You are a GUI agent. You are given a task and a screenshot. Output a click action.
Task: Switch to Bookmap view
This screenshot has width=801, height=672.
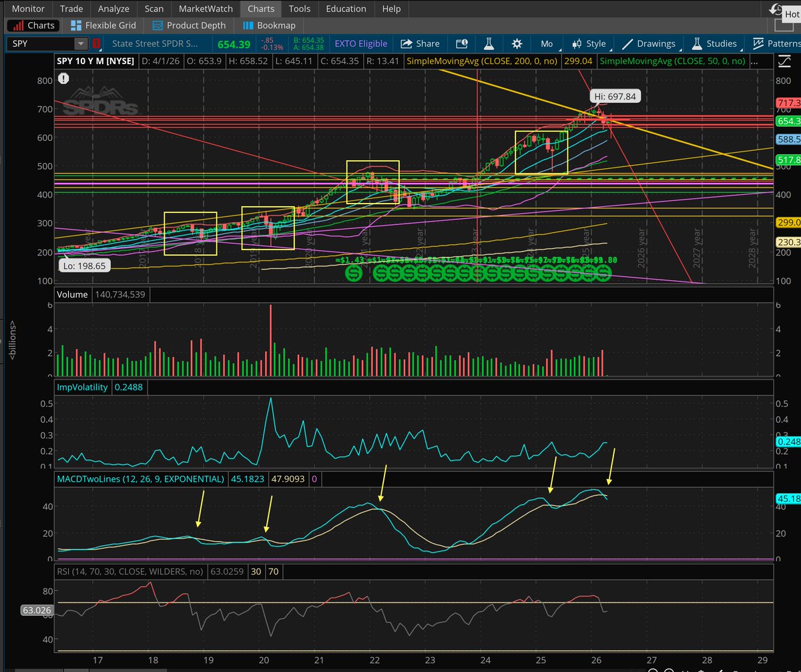269,25
